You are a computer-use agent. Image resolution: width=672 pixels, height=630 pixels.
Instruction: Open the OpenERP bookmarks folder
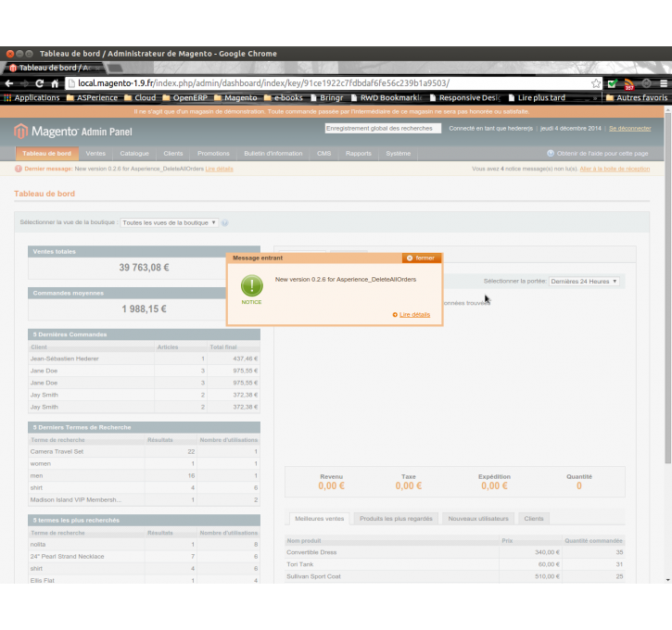(185, 97)
